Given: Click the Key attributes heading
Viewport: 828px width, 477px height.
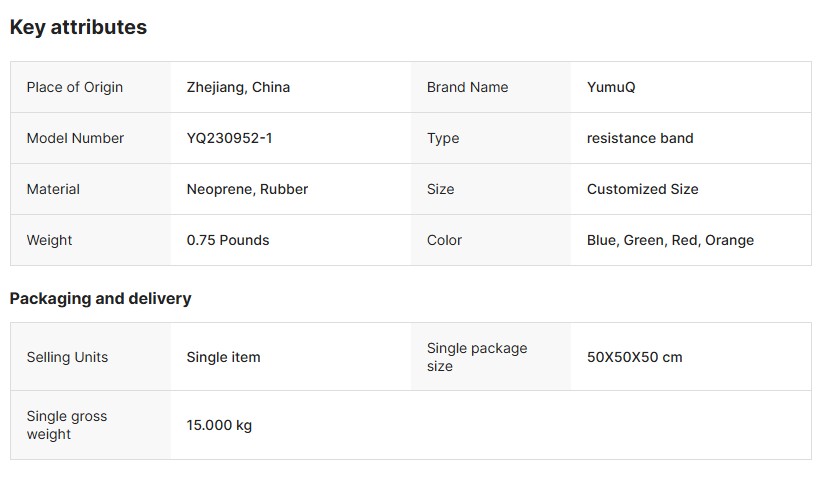Looking at the screenshot, I should [x=78, y=28].
